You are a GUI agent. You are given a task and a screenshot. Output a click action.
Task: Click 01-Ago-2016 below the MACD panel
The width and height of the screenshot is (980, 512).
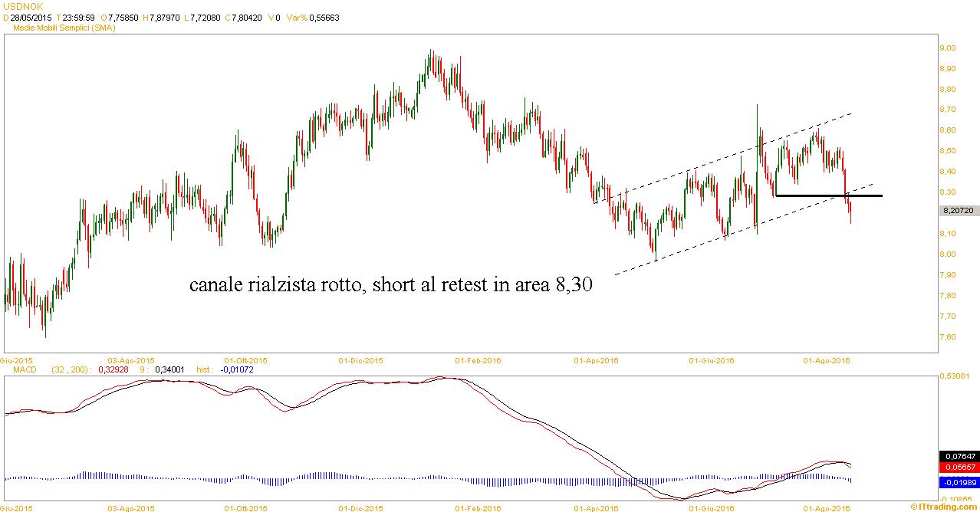(x=827, y=507)
